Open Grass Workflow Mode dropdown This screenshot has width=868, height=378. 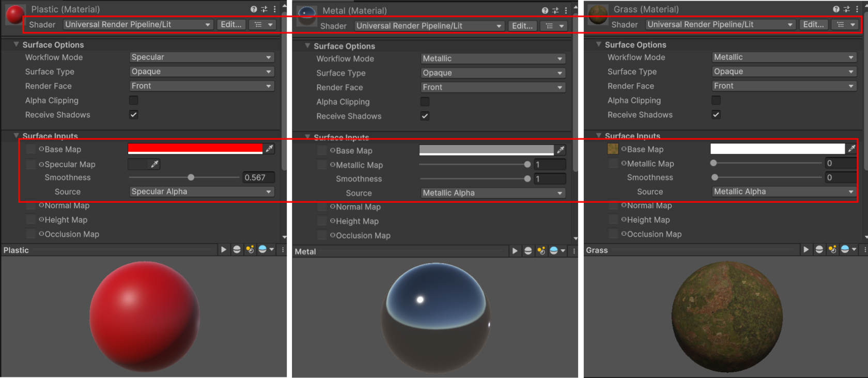(x=784, y=57)
